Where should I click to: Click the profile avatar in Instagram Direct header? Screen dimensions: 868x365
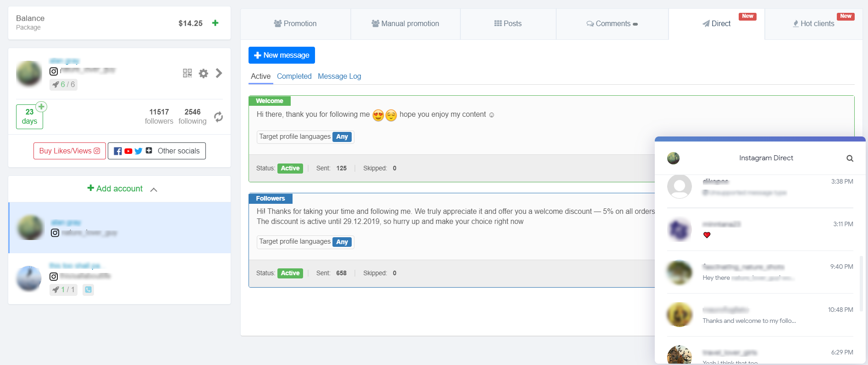click(673, 158)
